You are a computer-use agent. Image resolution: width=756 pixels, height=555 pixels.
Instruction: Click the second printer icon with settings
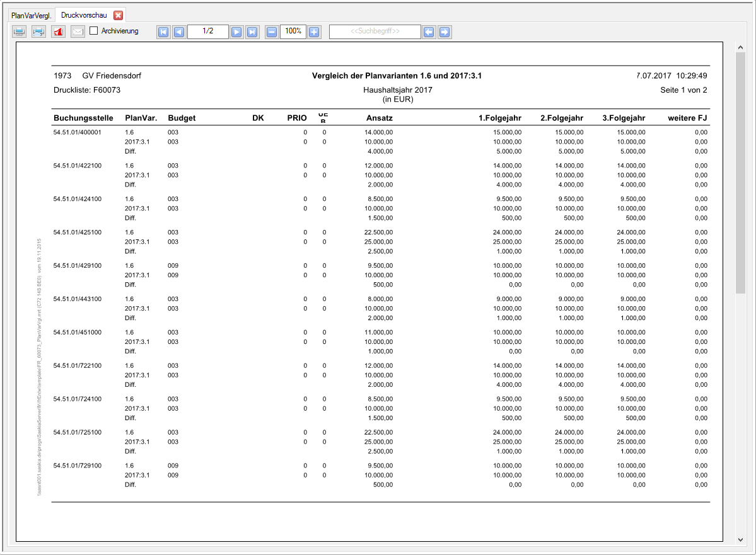coord(39,31)
